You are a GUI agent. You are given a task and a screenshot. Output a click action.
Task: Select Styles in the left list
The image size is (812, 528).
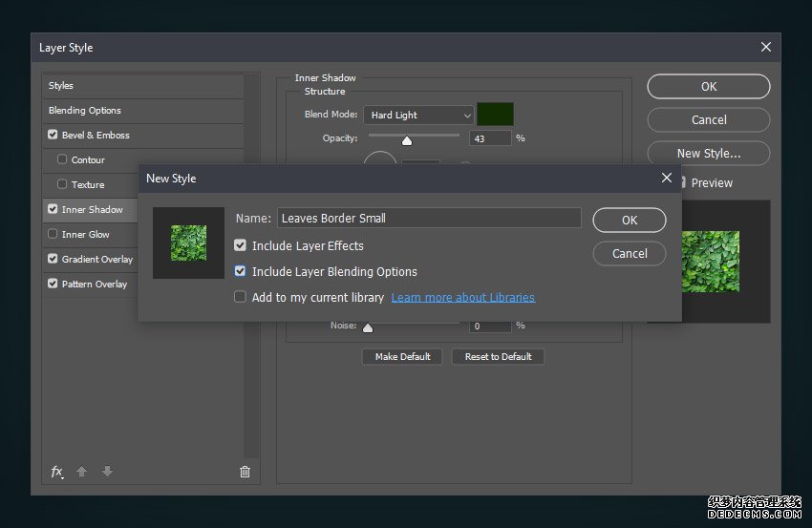(143, 85)
